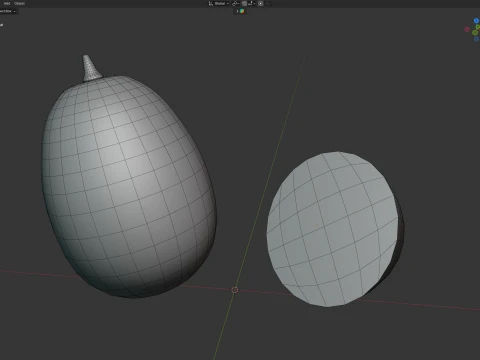Open the Add menu in viewport header
This screenshot has width=480, height=360.
tap(7, 3)
